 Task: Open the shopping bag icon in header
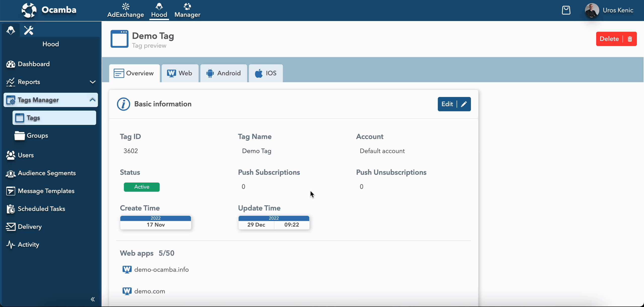click(566, 10)
